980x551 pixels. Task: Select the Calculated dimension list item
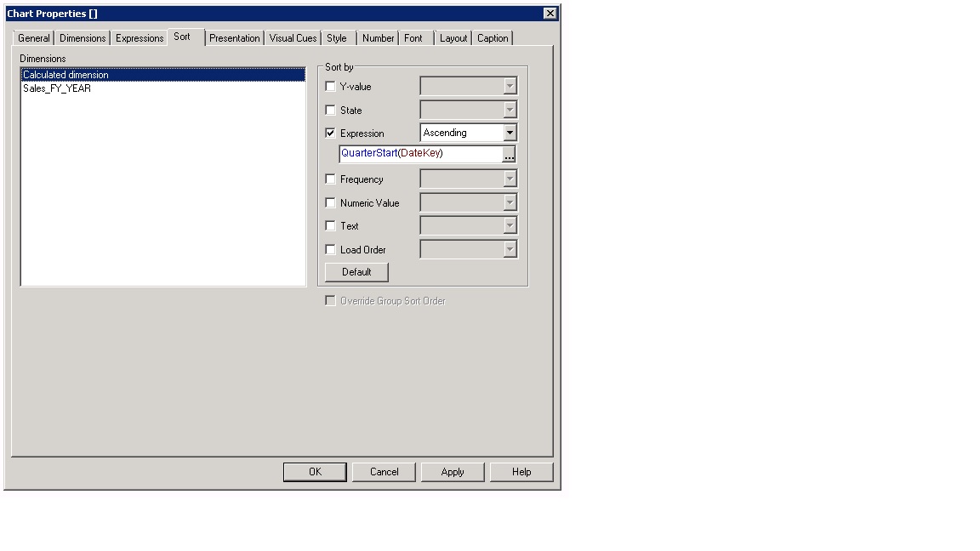[x=163, y=74]
